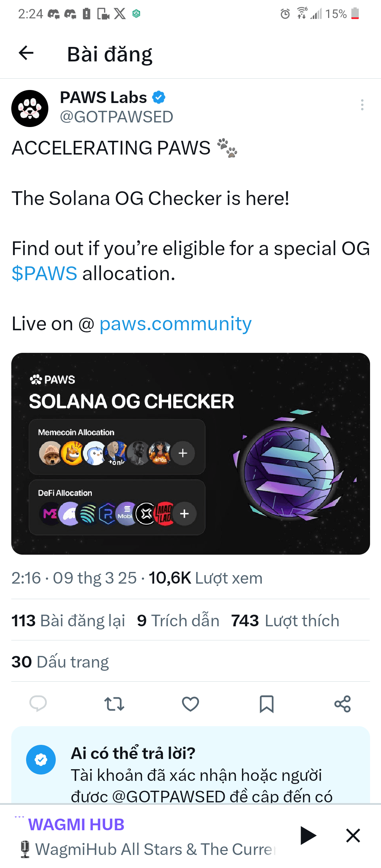Tap the blue verified checkmark badge
This screenshot has width=381, height=868.
pos(159,97)
